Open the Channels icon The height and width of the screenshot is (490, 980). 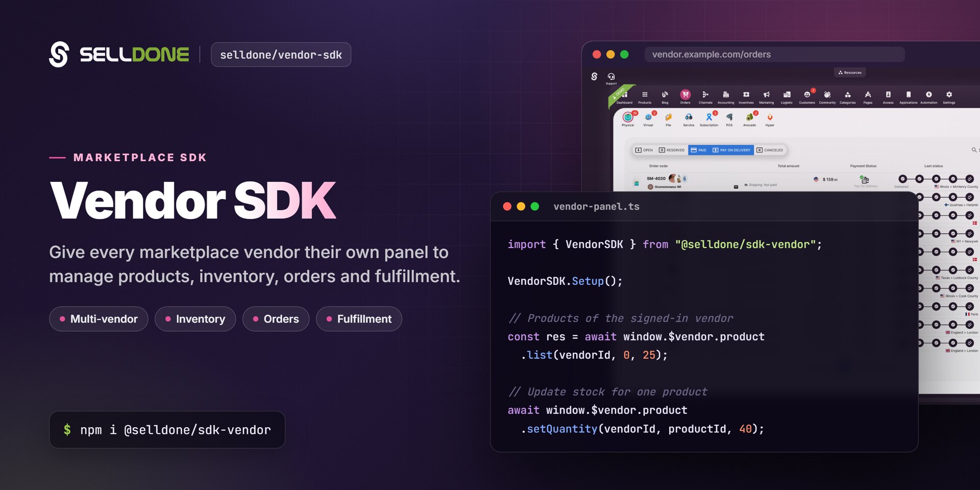click(x=705, y=97)
